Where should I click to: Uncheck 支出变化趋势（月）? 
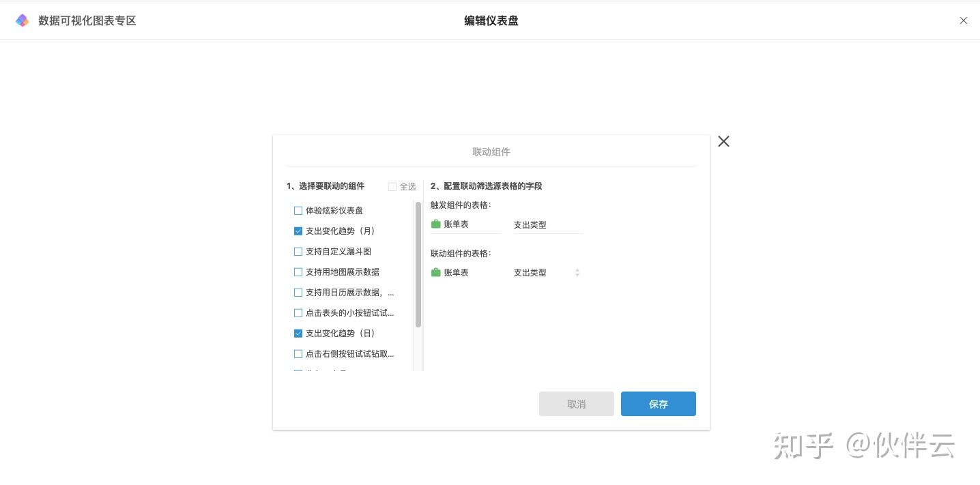(x=298, y=231)
